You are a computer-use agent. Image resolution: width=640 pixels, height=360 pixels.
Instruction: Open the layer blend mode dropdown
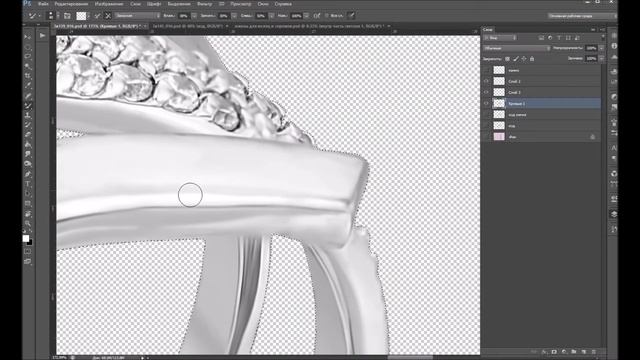pos(516,48)
